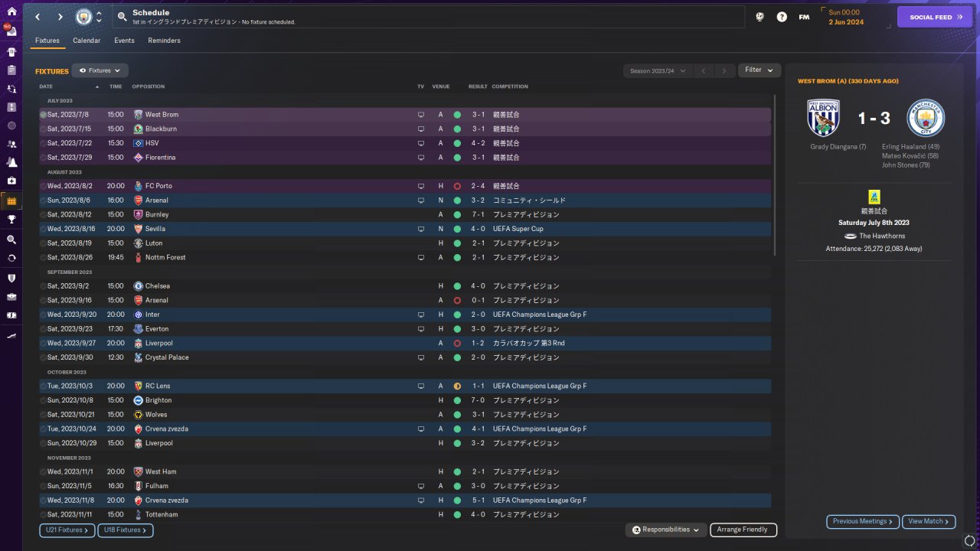The image size is (980, 551).
Task: Click the orange draw indicator in the RC Lens row
Action: pos(457,386)
